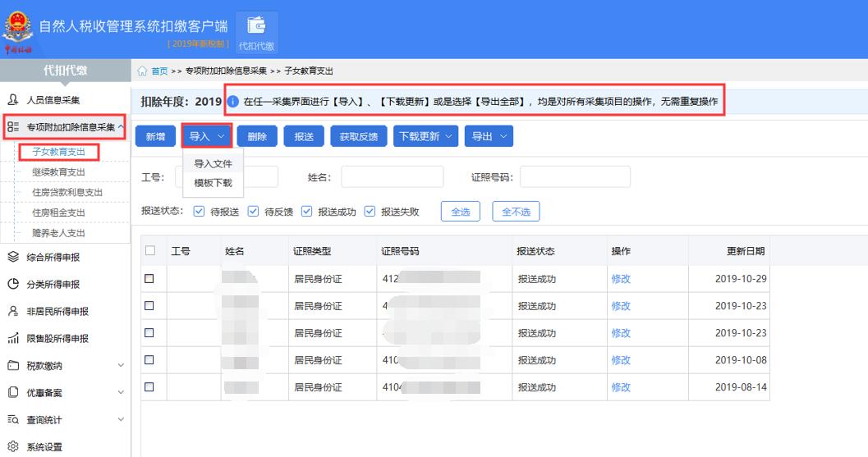Click the 代扣代缴 wallet icon in header
The height and width of the screenshot is (457, 868).
point(256,26)
